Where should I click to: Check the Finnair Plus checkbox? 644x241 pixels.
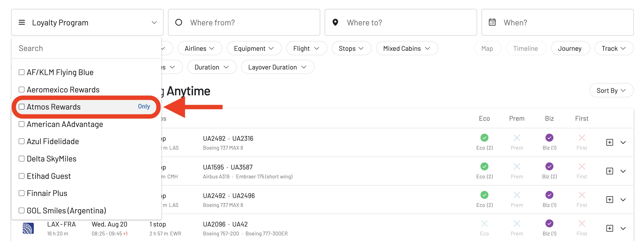coord(22,193)
